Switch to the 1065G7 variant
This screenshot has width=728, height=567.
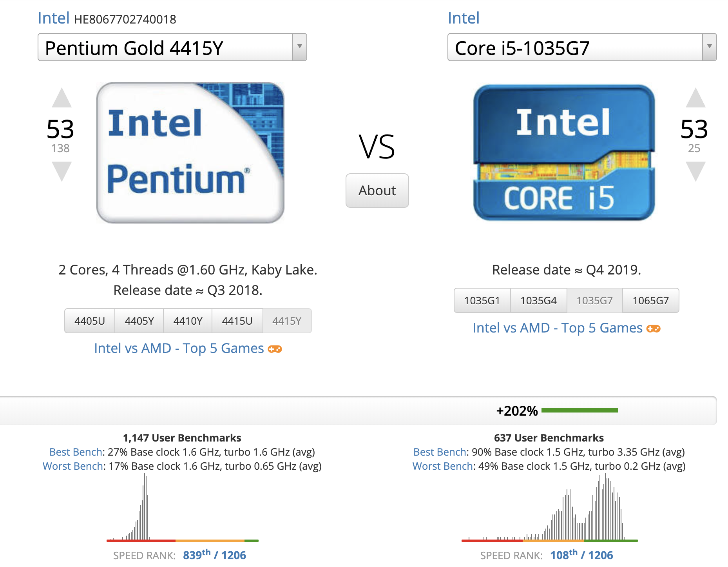coord(651,300)
